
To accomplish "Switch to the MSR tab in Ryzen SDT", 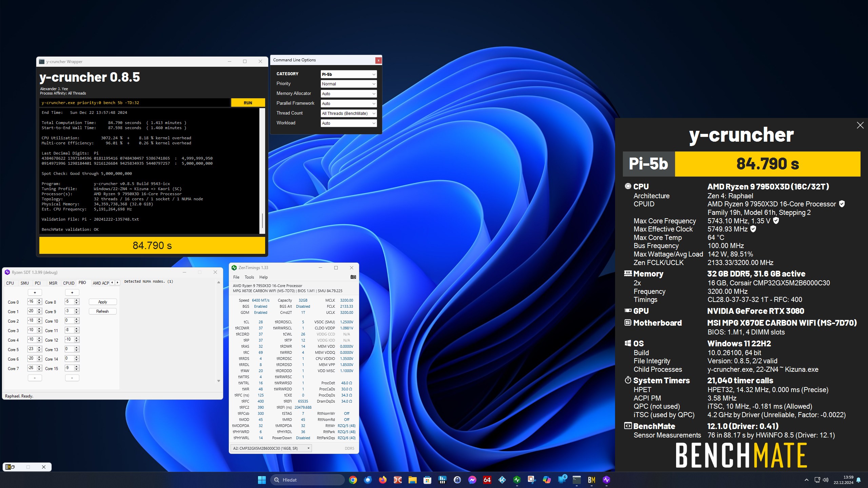I will [x=53, y=283].
